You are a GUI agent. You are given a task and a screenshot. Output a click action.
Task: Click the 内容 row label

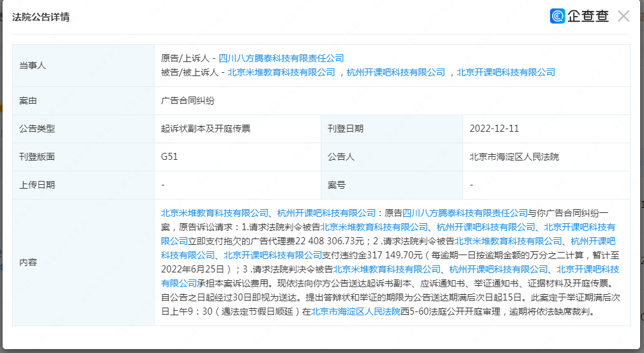[x=28, y=262]
